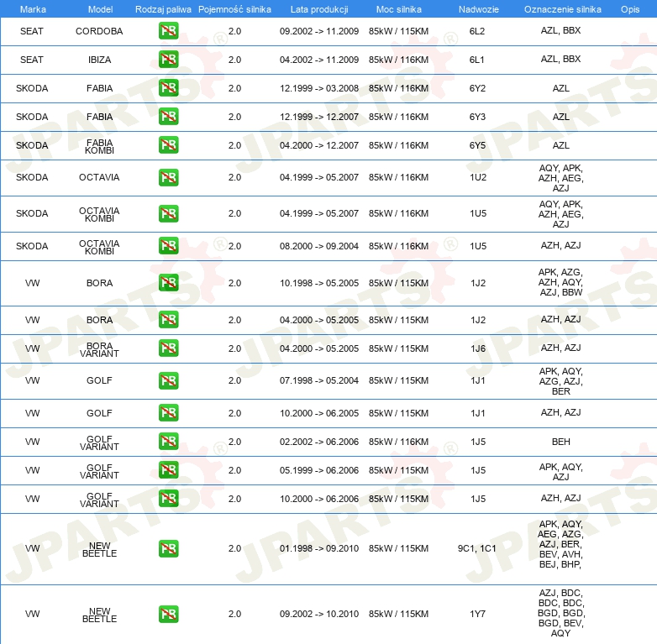The width and height of the screenshot is (657, 644).
Task: Select the OCTAVIA model cell with body 1U2
Action: [99, 177]
